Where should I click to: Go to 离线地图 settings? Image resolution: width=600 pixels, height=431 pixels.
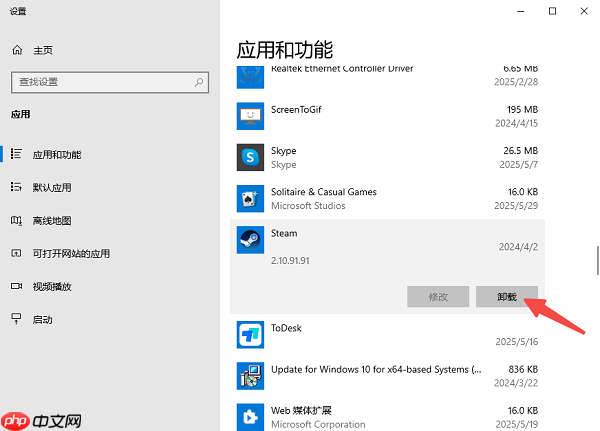52,221
